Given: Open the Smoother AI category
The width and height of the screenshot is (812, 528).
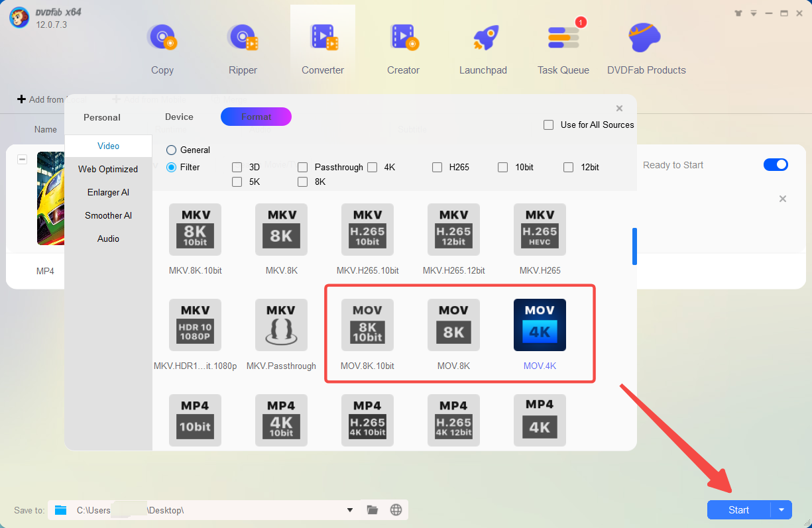Looking at the screenshot, I should [108, 215].
